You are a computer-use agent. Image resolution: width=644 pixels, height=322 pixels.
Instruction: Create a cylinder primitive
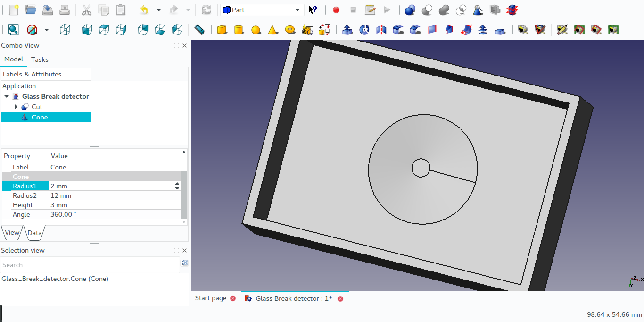click(x=239, y=30)
